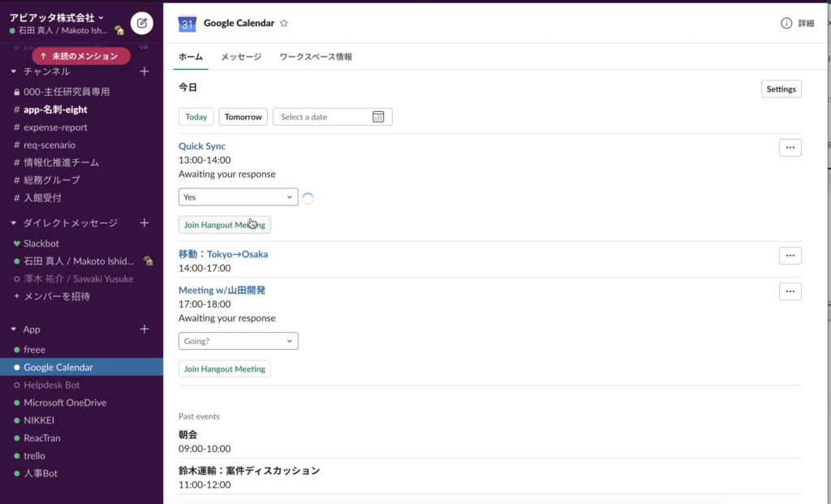
Task: Click the Select a date field
Action: tap(332, 117)
